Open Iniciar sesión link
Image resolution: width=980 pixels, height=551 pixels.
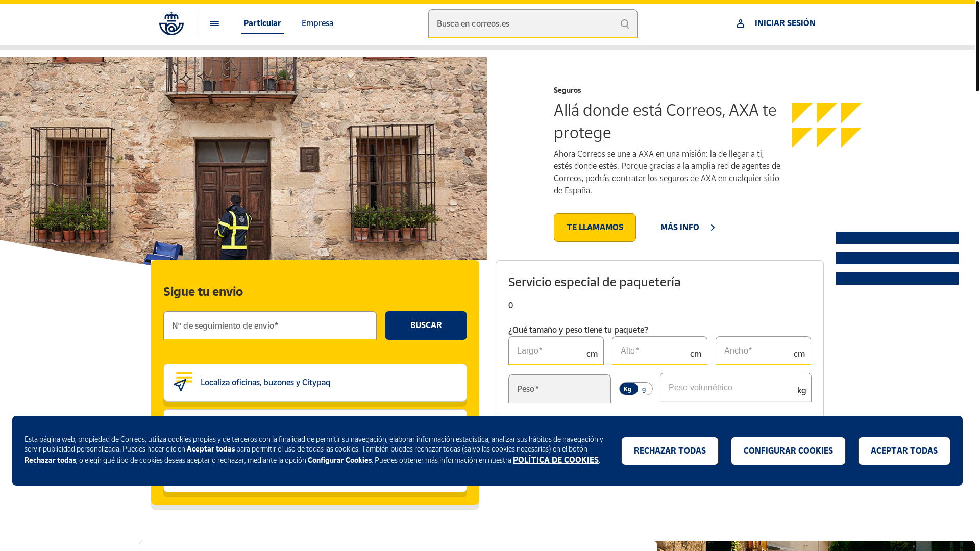(785, 23)
